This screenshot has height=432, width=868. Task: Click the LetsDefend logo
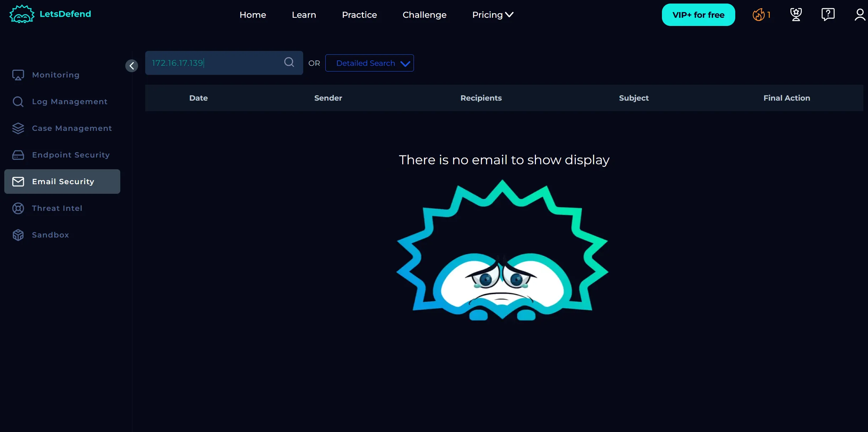tap(50, 14)
